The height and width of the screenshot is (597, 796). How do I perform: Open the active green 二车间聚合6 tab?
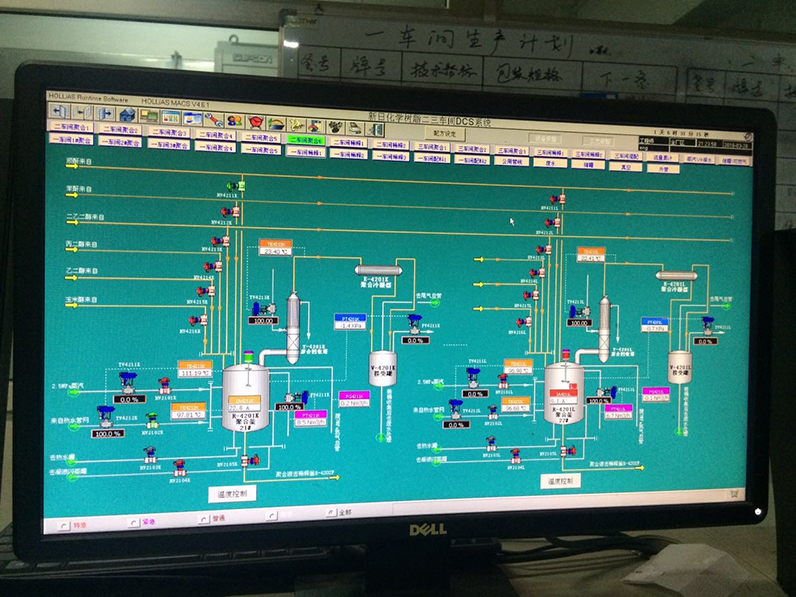(x=306, y=140)
